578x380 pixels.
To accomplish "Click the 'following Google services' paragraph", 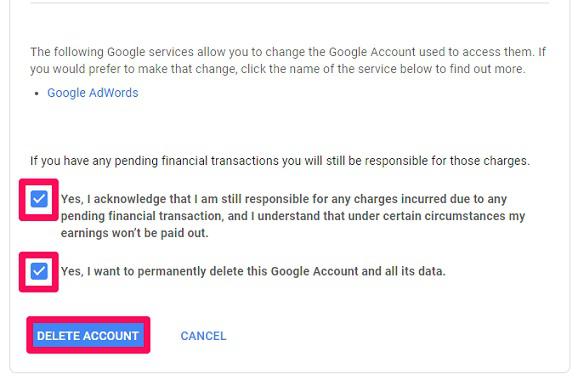I will coord(288,60).
